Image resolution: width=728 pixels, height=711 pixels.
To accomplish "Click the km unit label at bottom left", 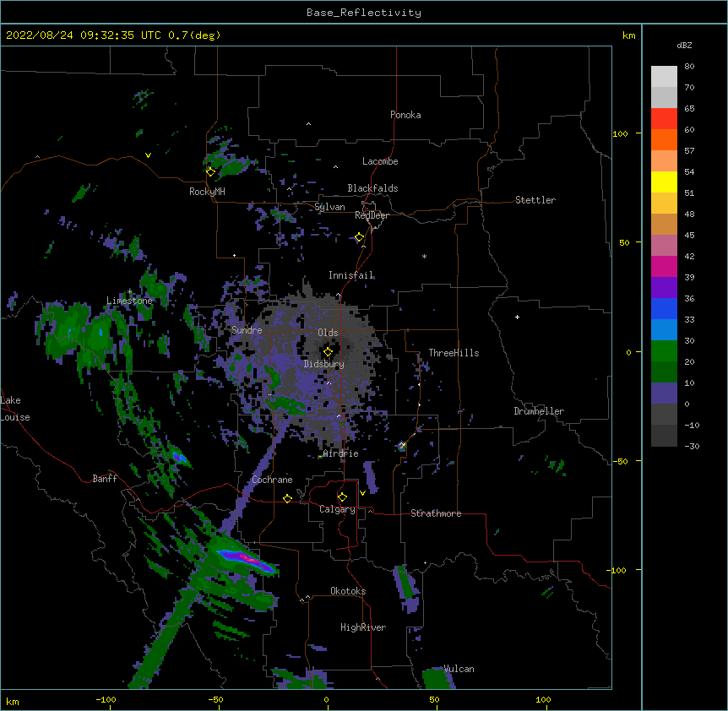I will (x=13, y=701).
